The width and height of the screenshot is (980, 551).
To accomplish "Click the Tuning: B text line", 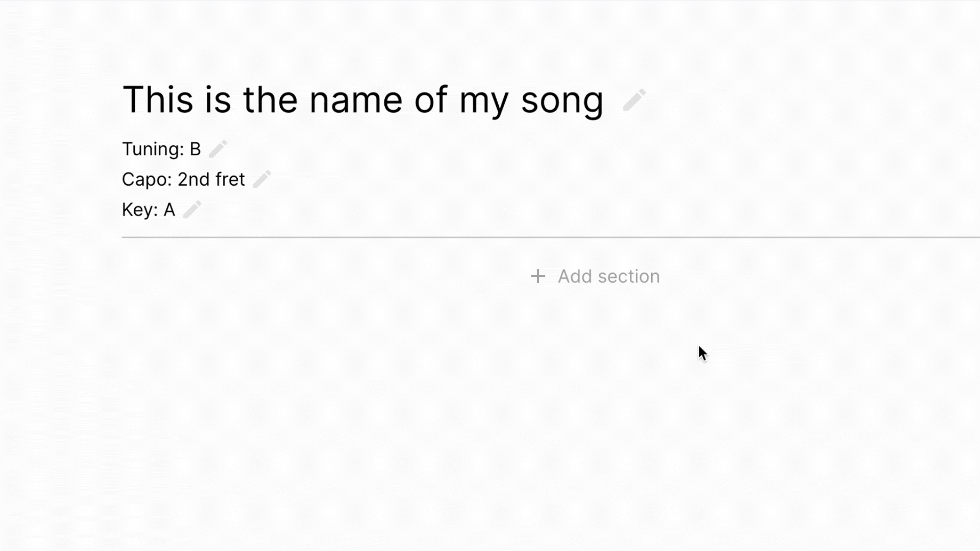I will [x=161, y=149].
